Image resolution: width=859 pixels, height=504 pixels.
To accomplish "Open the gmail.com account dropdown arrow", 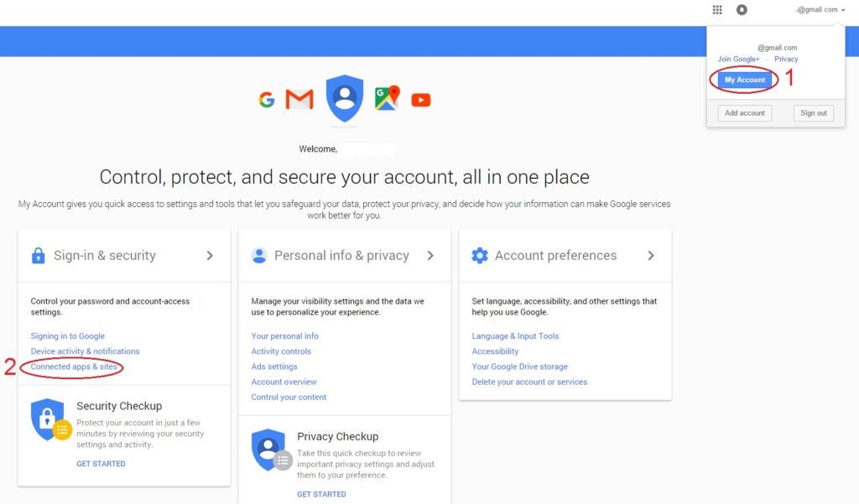I will click(843, 9).
